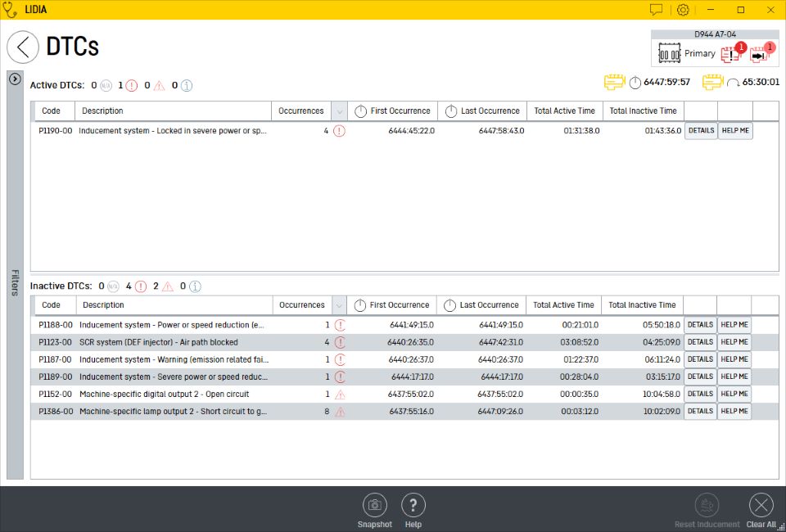
Task: Sort Inactive DTCs by Total Inactive Time header
Action: click(642, 305)
